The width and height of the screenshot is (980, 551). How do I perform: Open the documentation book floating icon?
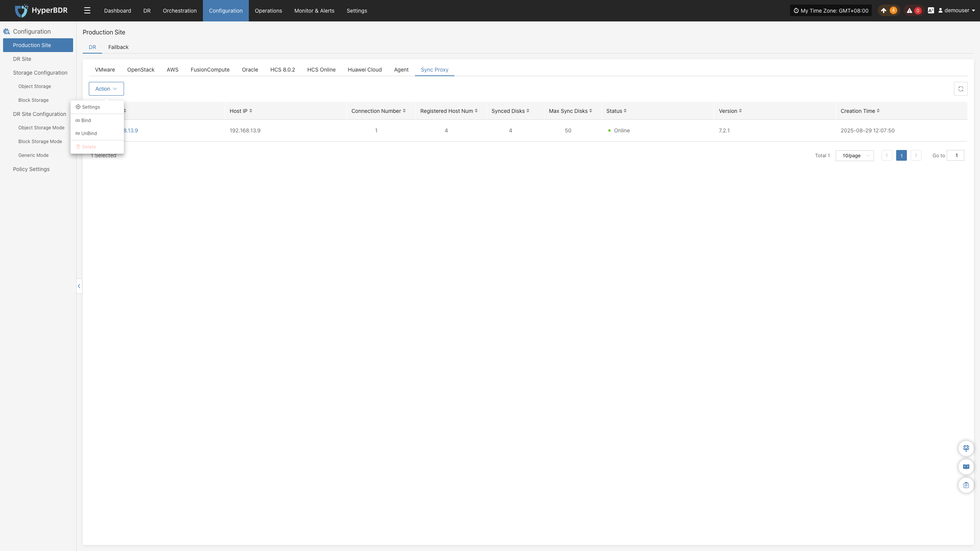tap(966, 467)
